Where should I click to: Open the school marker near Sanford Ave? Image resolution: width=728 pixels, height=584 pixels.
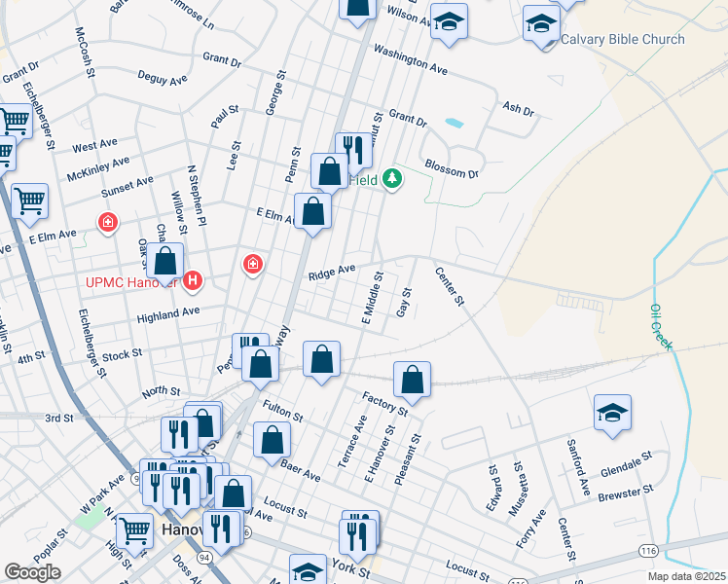coord(612,413)
